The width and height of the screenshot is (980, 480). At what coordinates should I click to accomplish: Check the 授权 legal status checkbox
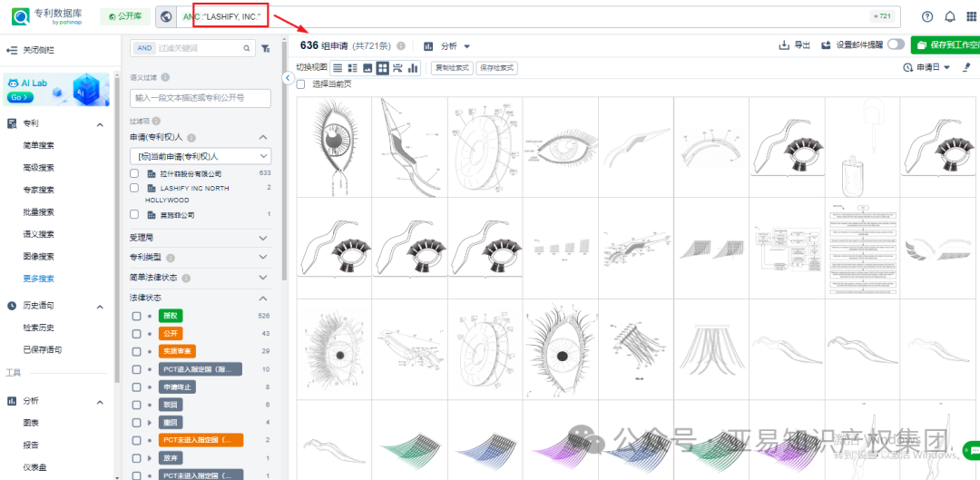click(x=136, y=317)
